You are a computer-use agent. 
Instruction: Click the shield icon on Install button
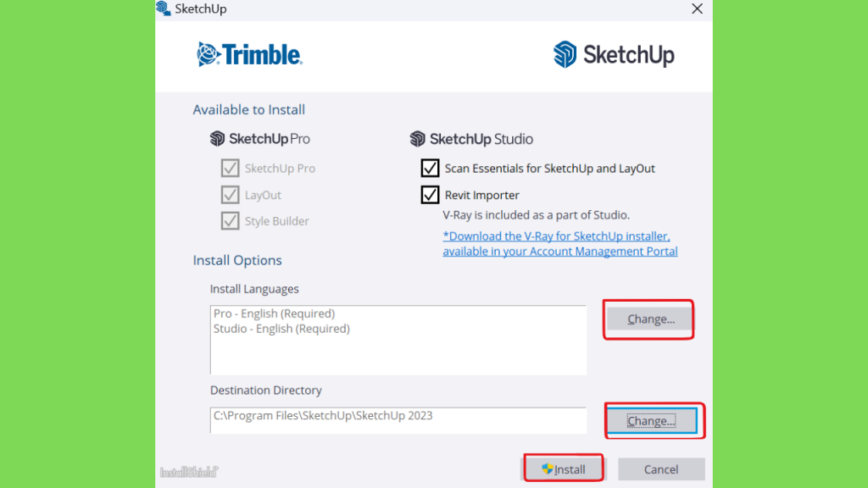pos(547,469)
